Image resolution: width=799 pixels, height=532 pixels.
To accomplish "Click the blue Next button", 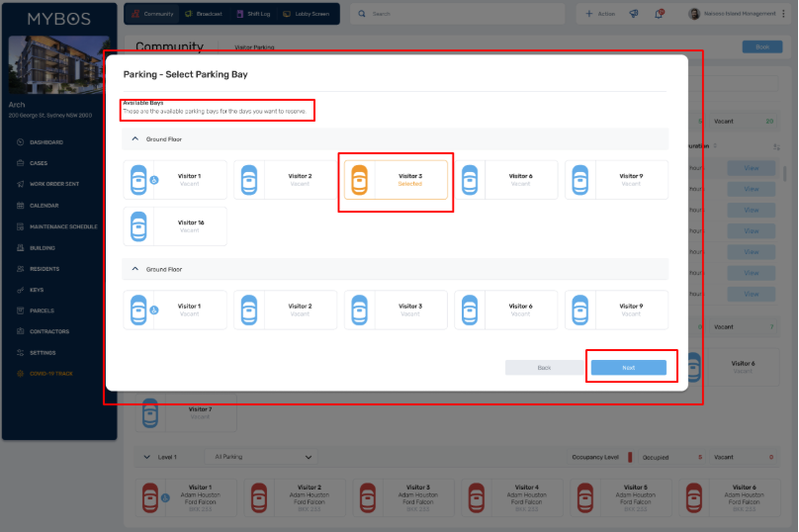I will [x=628, y=367].
